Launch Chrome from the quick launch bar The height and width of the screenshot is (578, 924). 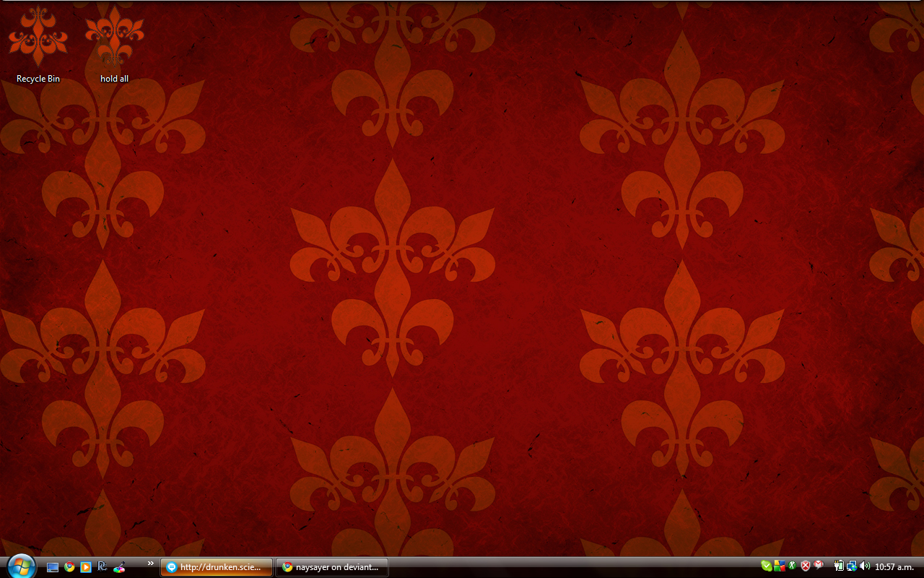click(69, 567)
